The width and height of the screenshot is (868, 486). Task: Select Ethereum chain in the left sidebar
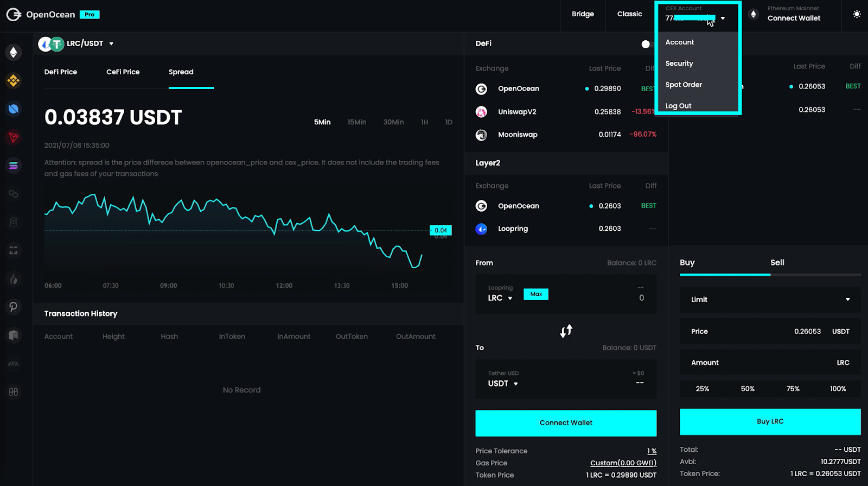coord(14,52)
